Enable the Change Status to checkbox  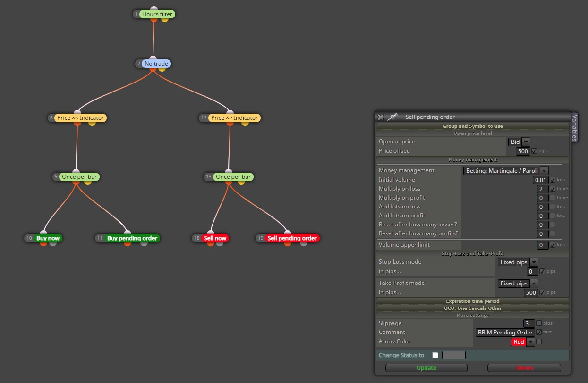tap(435, 355)
